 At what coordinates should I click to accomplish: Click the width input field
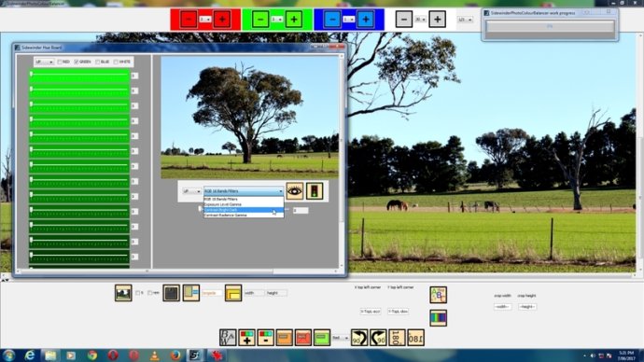(x=254, y=293)
